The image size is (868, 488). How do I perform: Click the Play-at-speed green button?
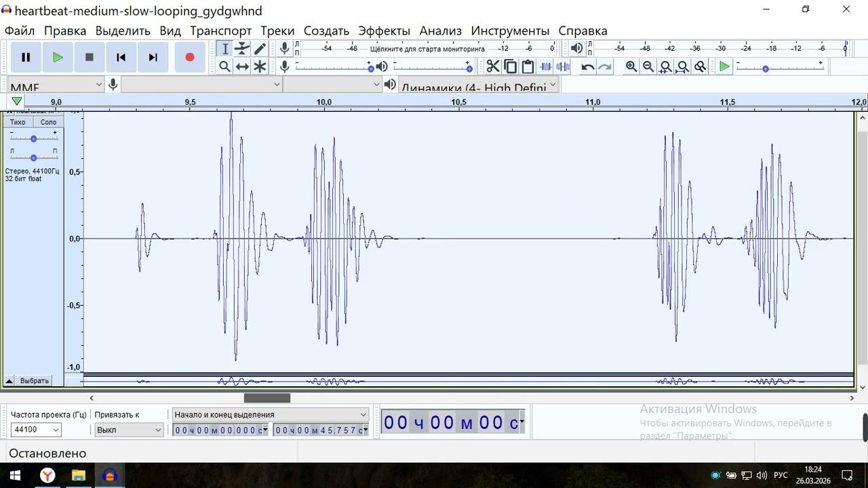(725, 66)
